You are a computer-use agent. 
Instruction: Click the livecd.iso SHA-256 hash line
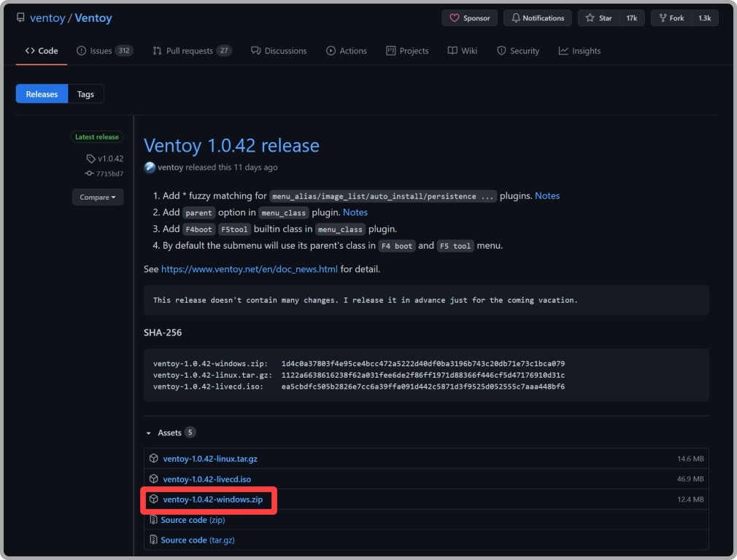click(359, 386)
